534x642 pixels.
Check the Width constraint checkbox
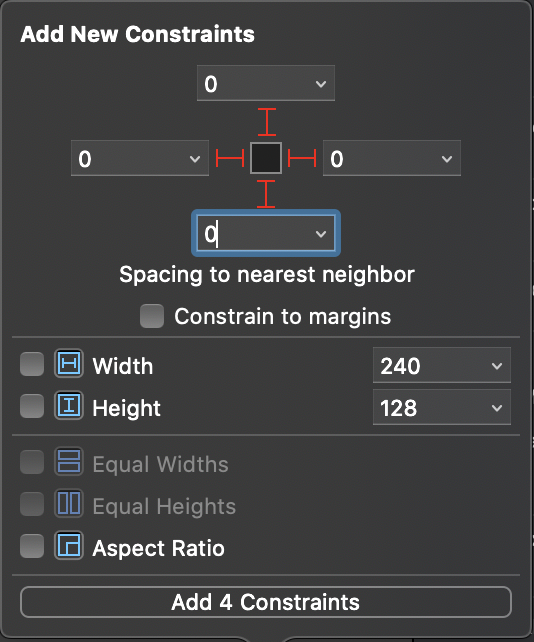[x=32, y=364]
